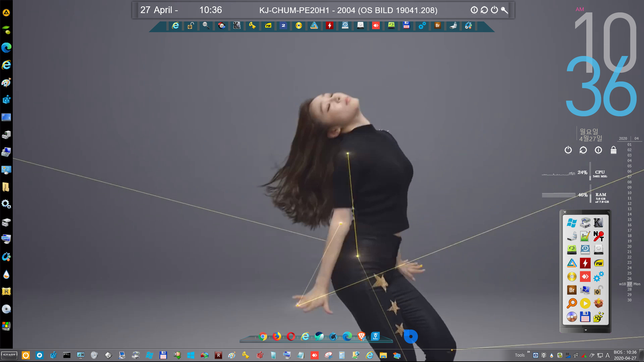
Task: Open Google Chrome in the bottom dock
Action: [x=263, y=336]
